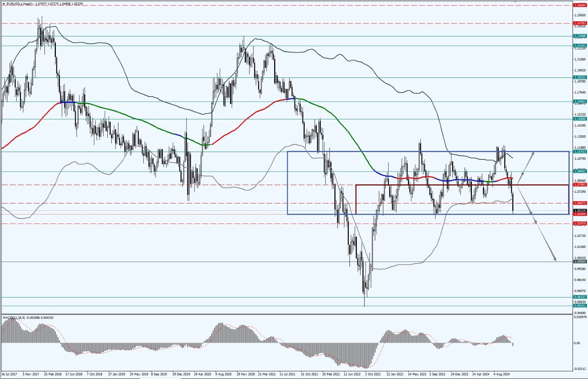Click the red 1.24783 price tag
This screenshot has height=379, width=588.
[580, 23]
